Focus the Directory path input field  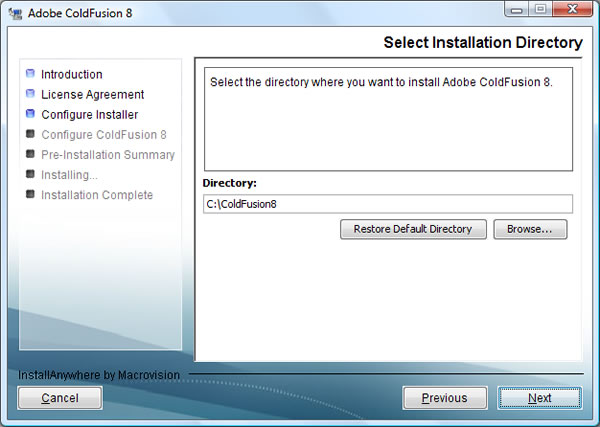[x=388, y=204]
